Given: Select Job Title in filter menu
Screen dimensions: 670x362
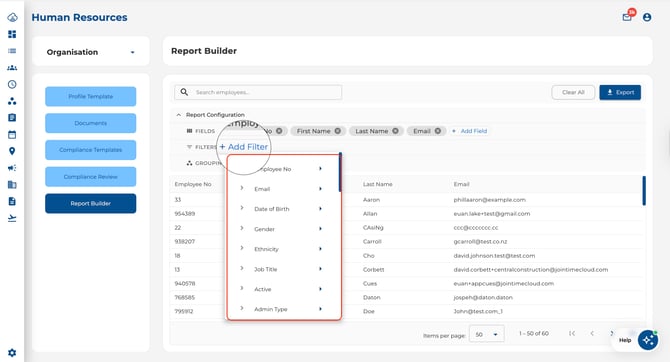Looking at the screenshot, I should click(x=266, y=269).
